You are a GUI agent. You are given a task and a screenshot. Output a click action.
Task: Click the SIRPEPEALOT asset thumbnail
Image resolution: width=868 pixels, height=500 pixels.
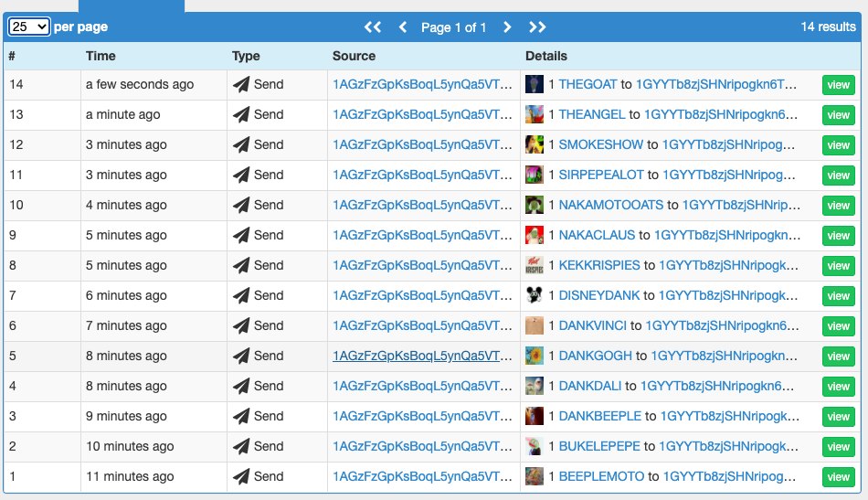point(535,175)
